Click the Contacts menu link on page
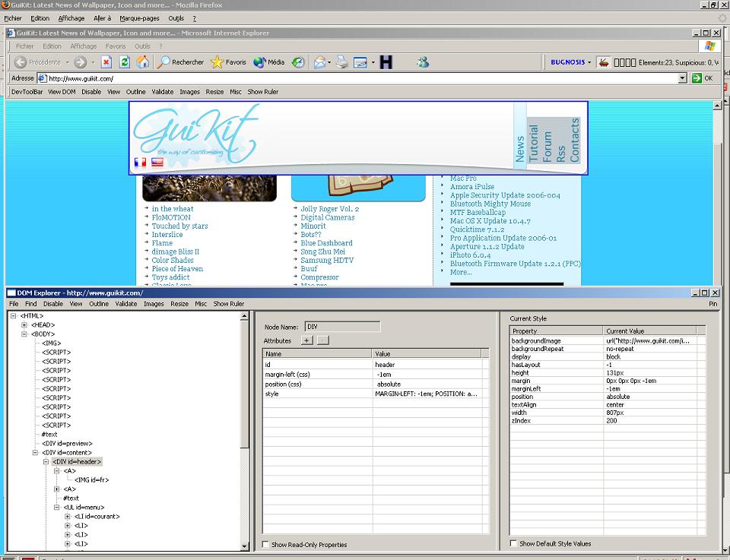Viewport: 730px width, 560px height. click(575, 140)
